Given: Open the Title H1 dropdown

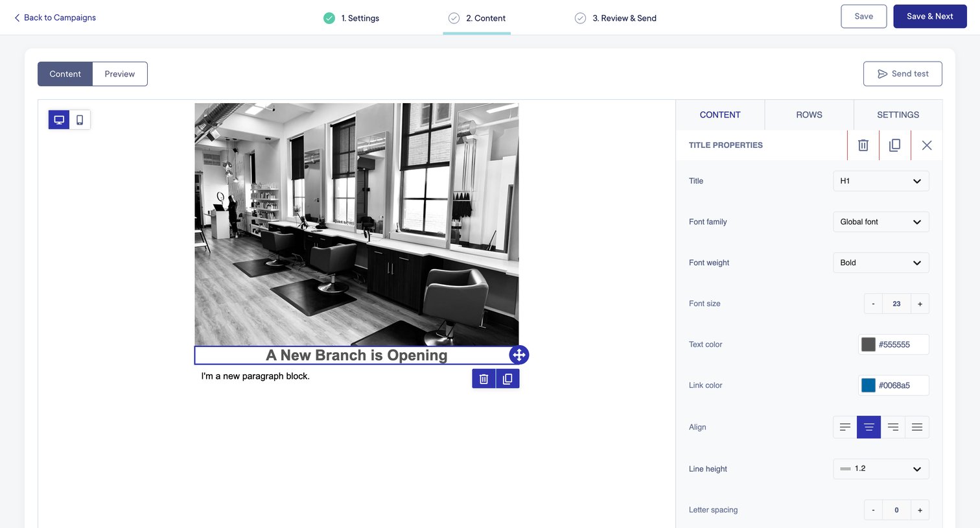Looking at the screenshot, I should pyautogui.click(x=881, y=181).
